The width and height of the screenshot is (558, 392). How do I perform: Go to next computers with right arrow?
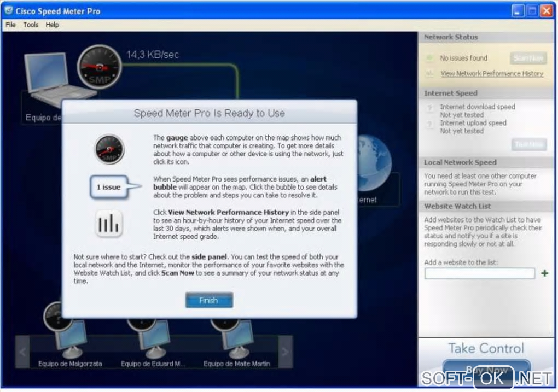click(x=285, y=352)
